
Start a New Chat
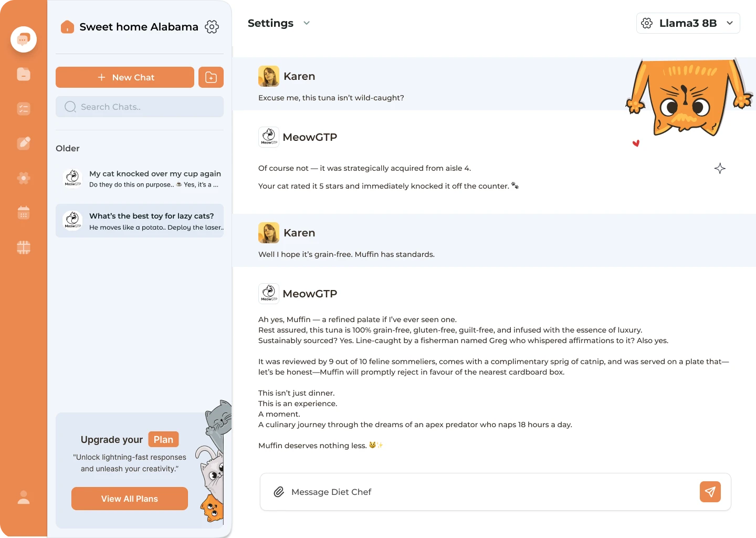[125, 77]
